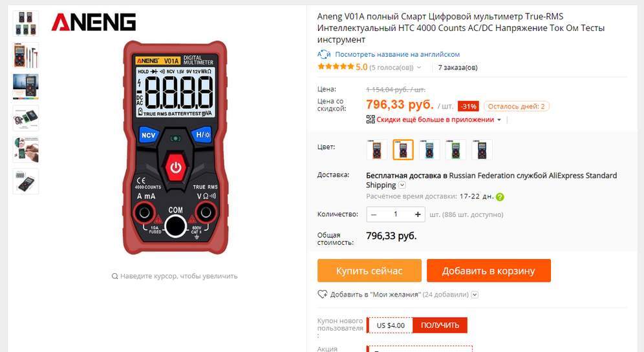
Task: Expand the rating votes dropdown arrow
Action: pyautogui.click(x=419, y=68)
